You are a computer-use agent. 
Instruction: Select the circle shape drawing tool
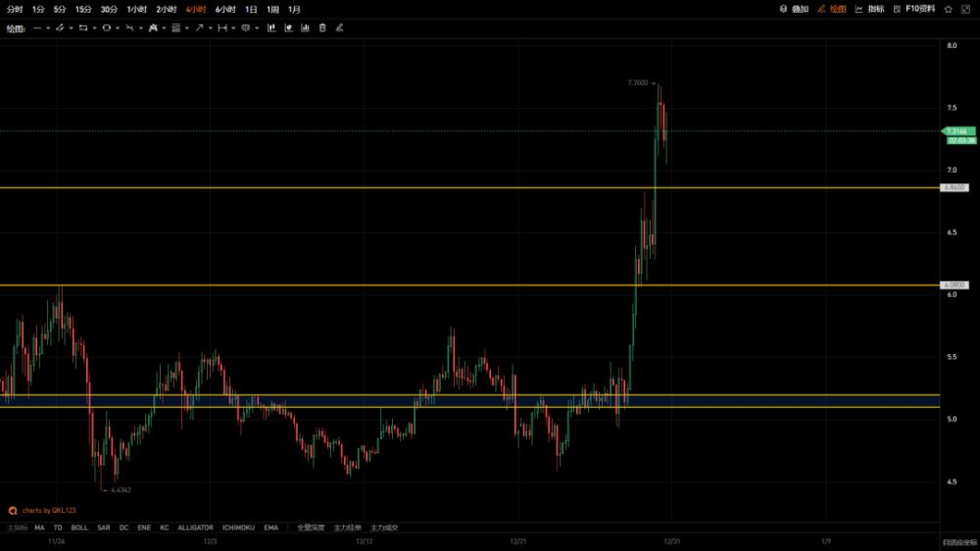(106, 28)
